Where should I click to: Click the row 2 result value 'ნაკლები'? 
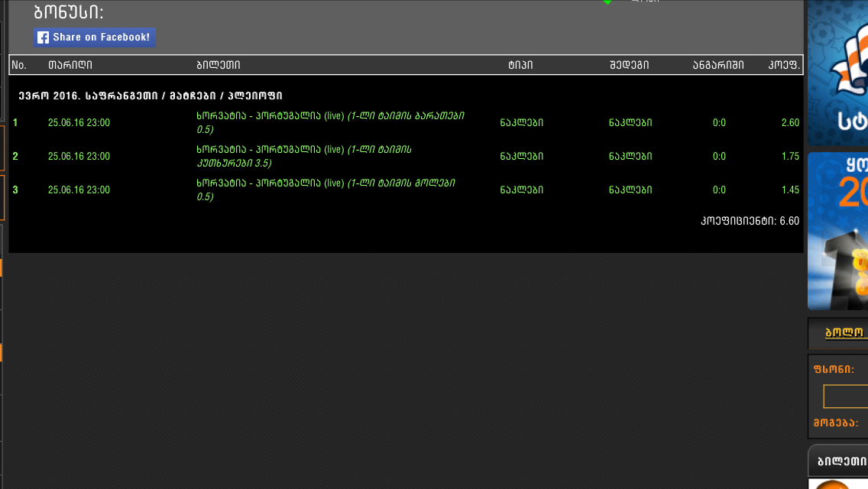pyautogui.click(x=630, y=156)
